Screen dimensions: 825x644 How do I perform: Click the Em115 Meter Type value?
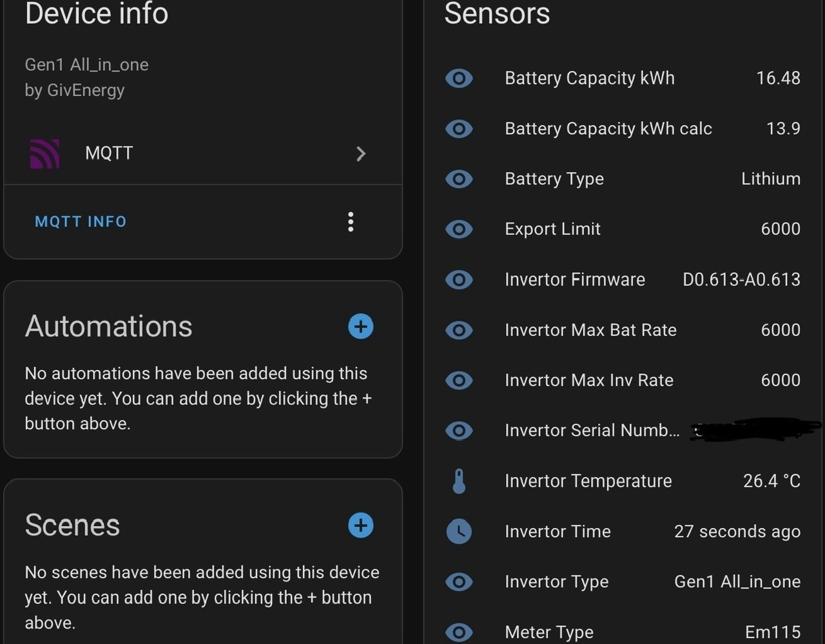pyautogui.click(x=773, y=632)
